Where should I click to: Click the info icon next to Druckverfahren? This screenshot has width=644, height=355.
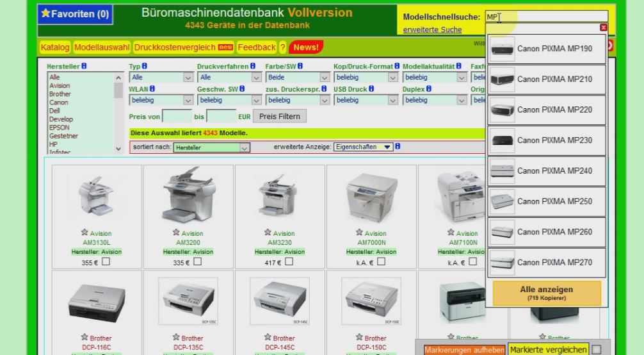[253, 66]
